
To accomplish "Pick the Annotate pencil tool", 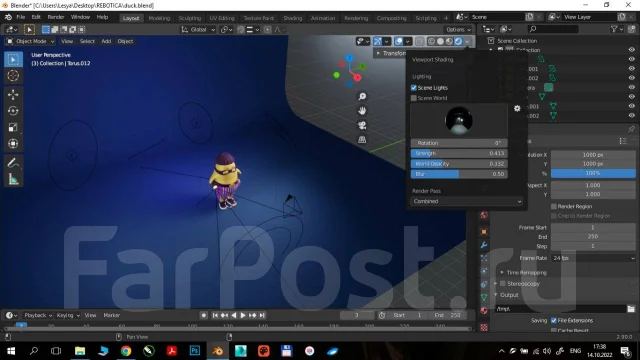I will (13, 163).
